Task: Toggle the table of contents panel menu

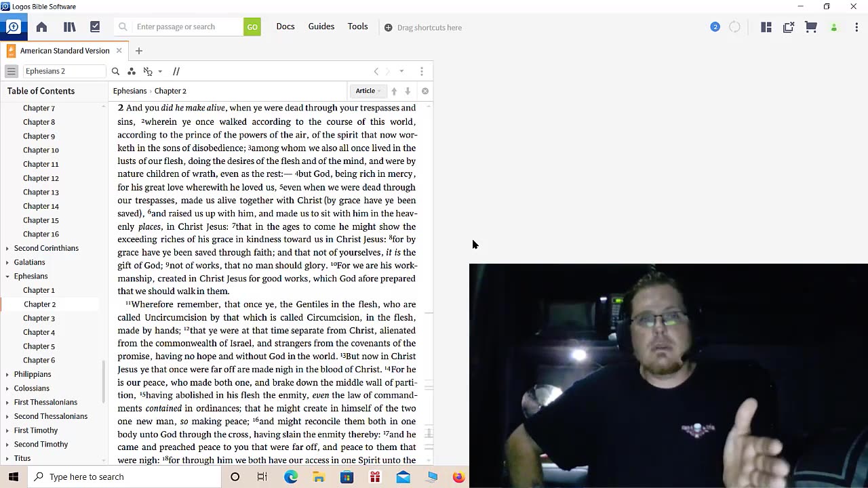Action: (12, 71)
